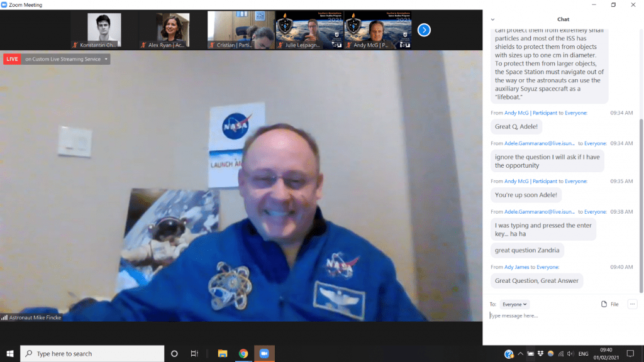Open the Dropbox tray icon
Viewport: 644px width, 362px height.
pos(541,353)
